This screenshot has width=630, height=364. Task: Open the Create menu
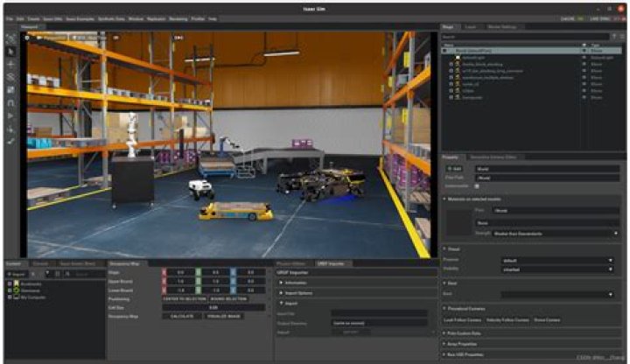click(x=33, y=19)
